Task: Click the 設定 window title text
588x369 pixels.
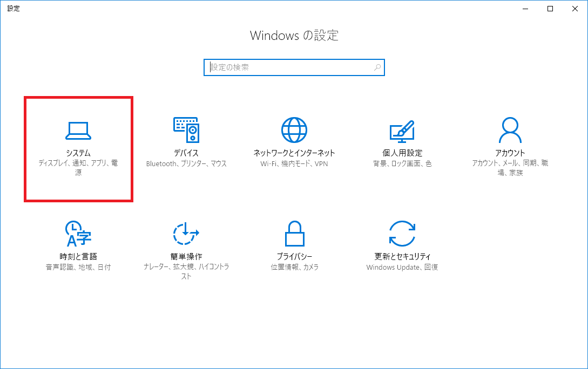Action: tap(13, 8)
